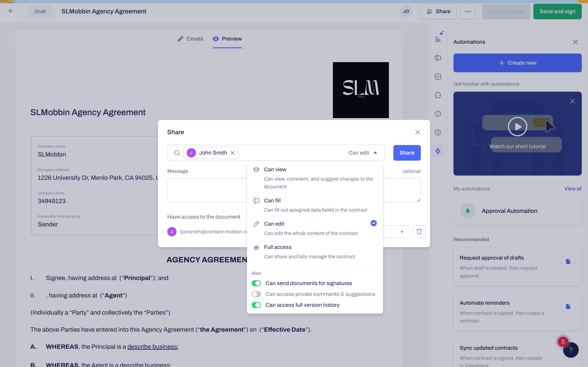Enable Can access private comments toggle
This screenshot has width=588, height=367.
(x=256, y=294)
